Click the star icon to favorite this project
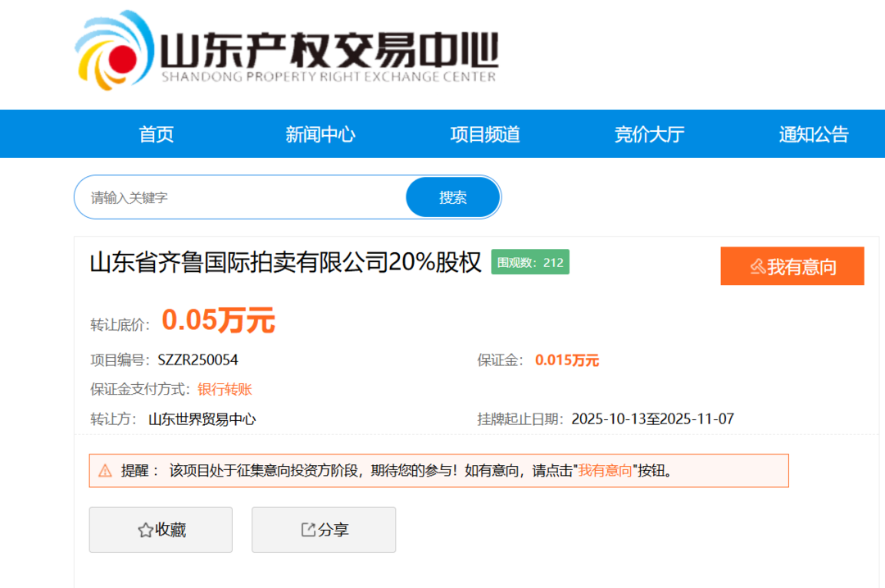The width and height of the screenshot is (885, 588). (x=145, y=531)
